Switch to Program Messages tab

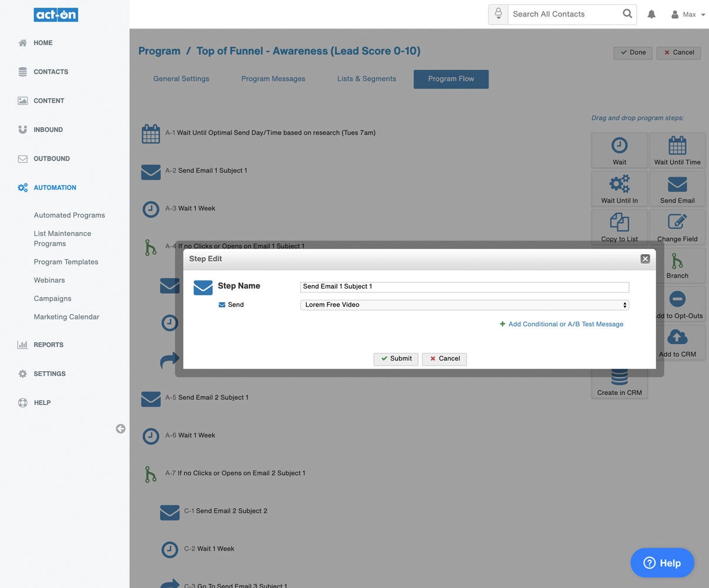273,79
